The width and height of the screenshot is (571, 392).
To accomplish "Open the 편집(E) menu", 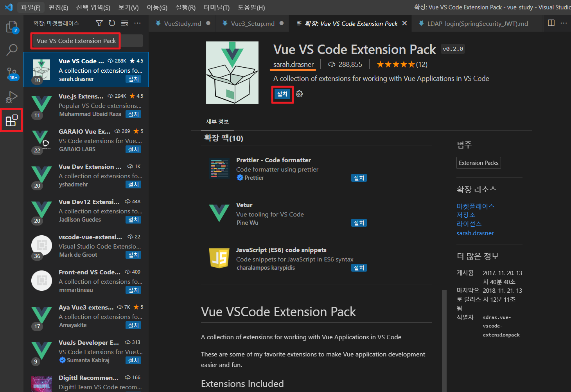I will [x=58, y=7].
